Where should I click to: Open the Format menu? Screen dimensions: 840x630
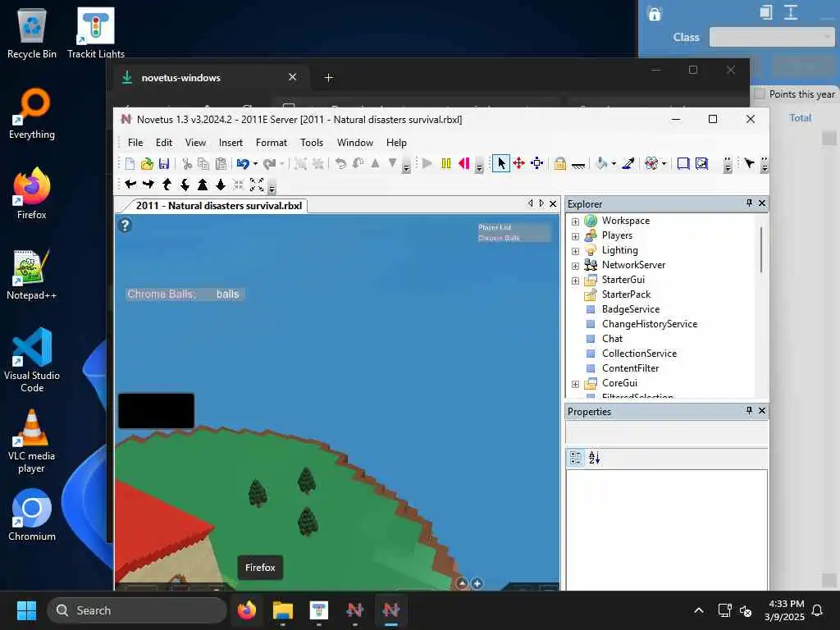point(271,143)
